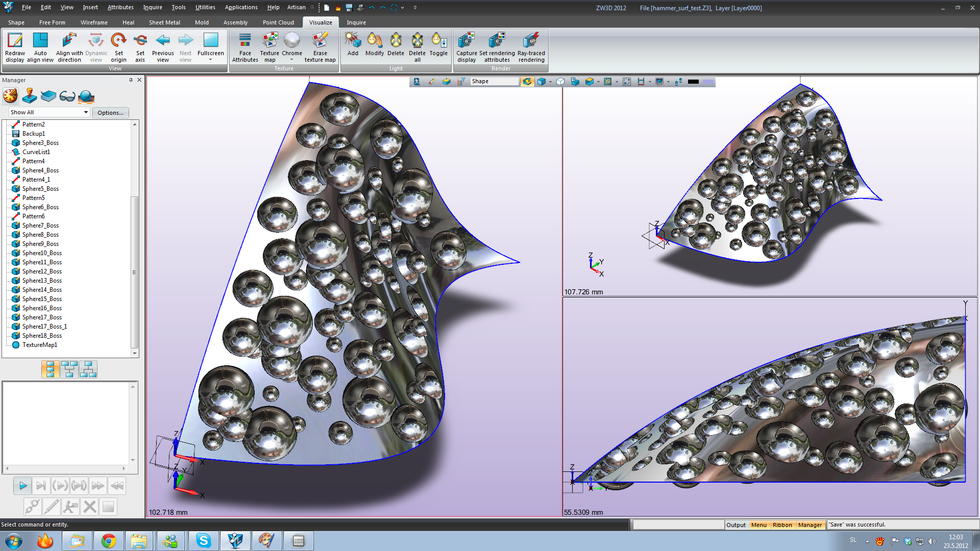Click the Capture display icon

pos(466,41)
